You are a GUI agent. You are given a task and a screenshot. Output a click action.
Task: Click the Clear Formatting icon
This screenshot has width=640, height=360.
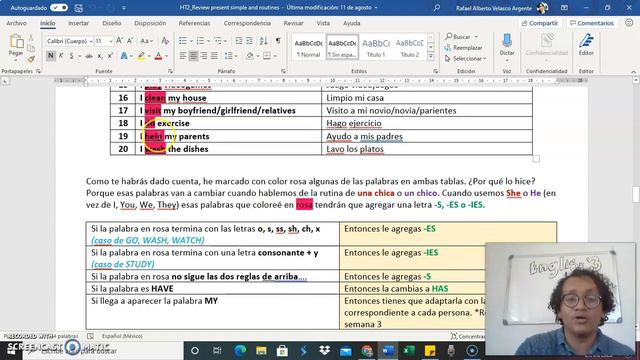[165, 41]
